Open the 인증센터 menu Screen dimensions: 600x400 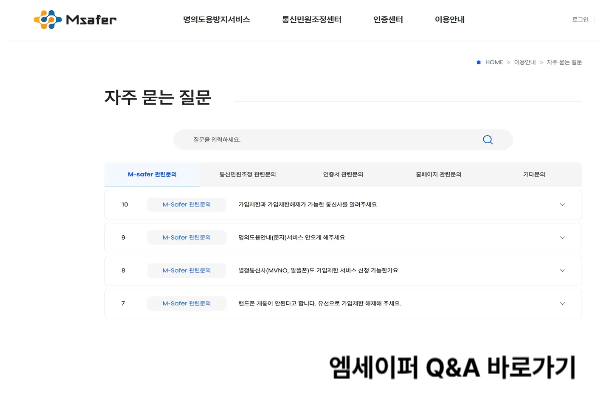click(x=388, y=19)
